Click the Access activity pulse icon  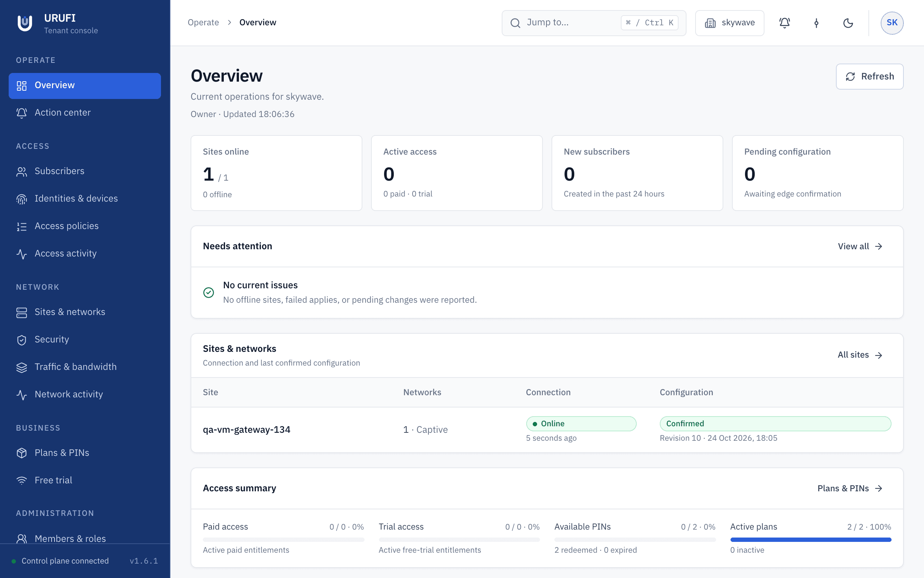point(22,254)
